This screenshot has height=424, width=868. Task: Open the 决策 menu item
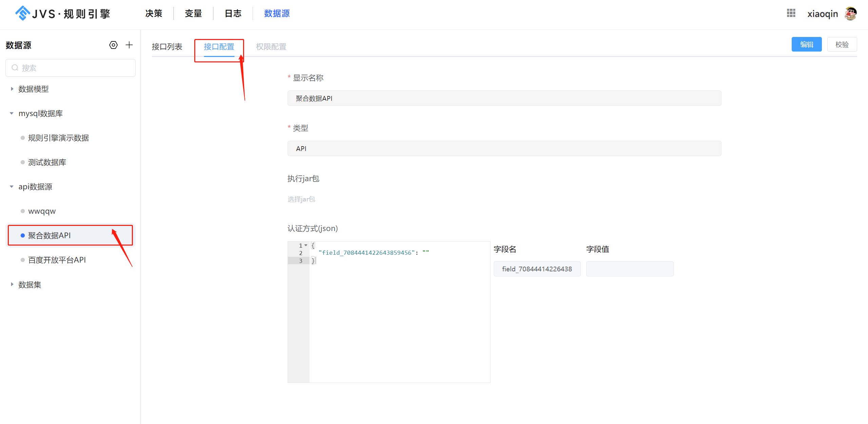pos(153,13)
